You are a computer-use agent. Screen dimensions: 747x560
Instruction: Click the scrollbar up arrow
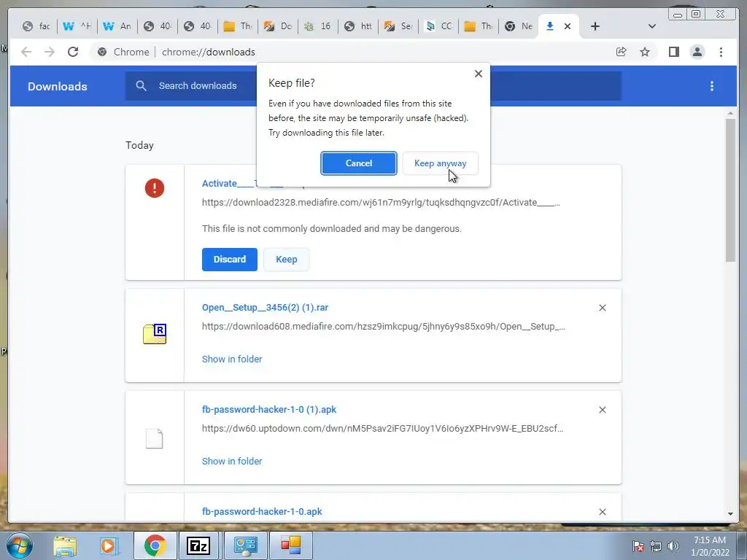730,114
